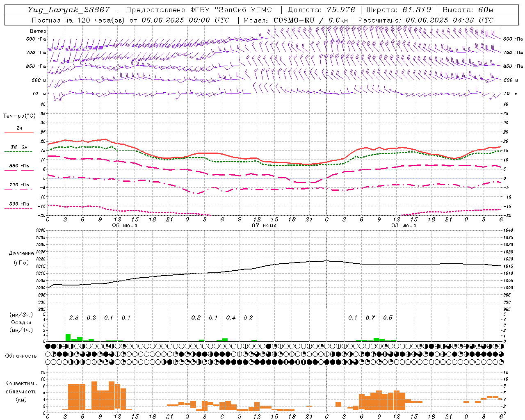
Task: Click the 0.3 precipitation amount value
Action: [x=91, y=317]
